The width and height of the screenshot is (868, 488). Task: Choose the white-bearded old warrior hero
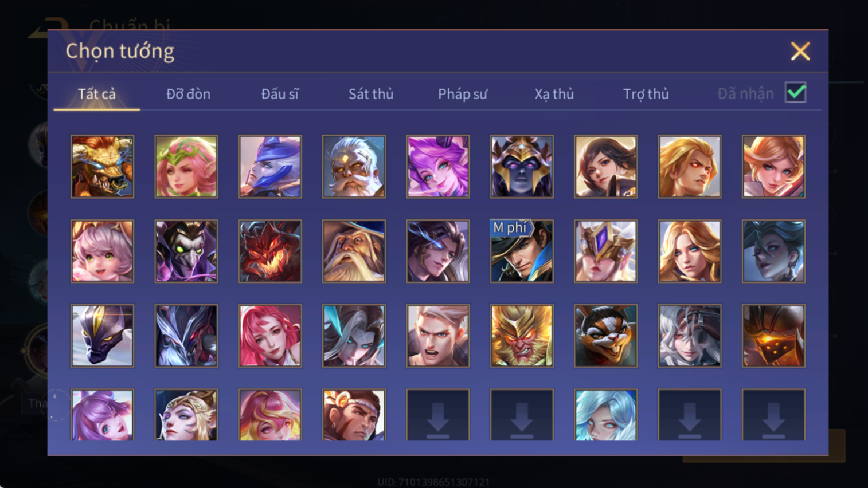coord(354,167)
